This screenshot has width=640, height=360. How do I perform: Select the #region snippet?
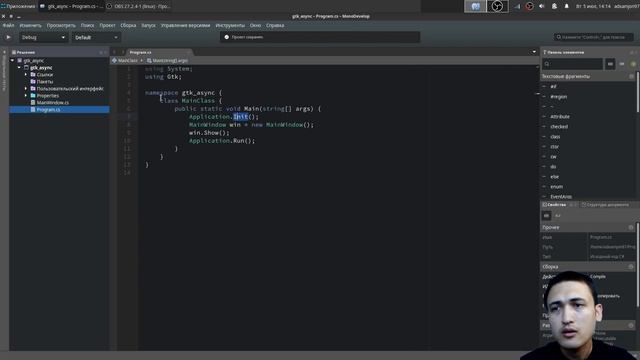tap(558, 97)
